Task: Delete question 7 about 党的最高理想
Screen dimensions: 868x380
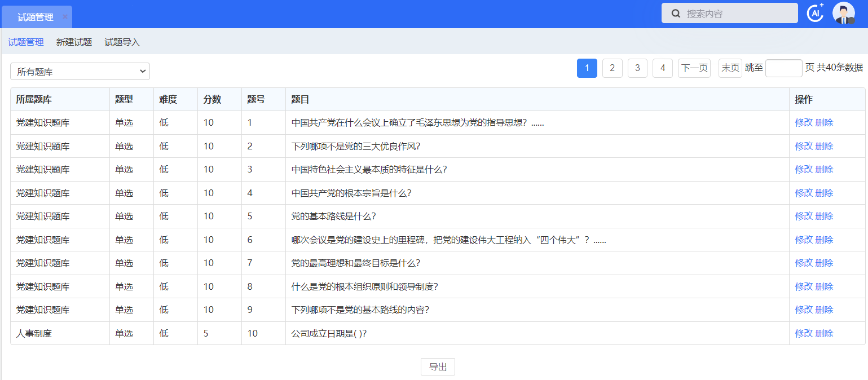Action: tap(824, 263)
